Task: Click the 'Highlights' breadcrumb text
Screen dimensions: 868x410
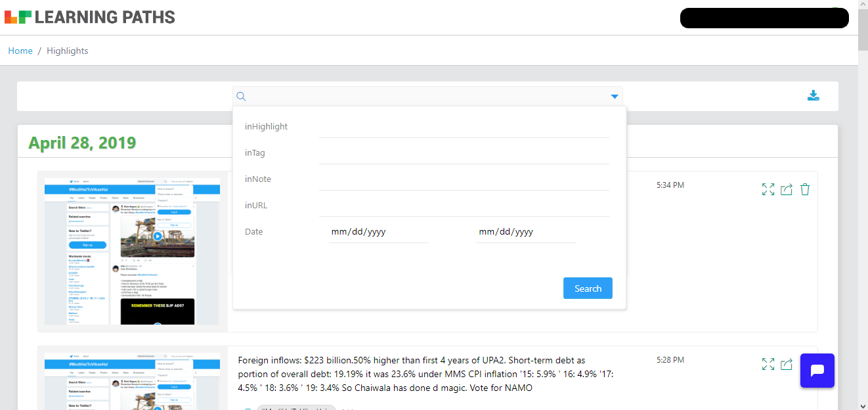Action: [67, 51]
